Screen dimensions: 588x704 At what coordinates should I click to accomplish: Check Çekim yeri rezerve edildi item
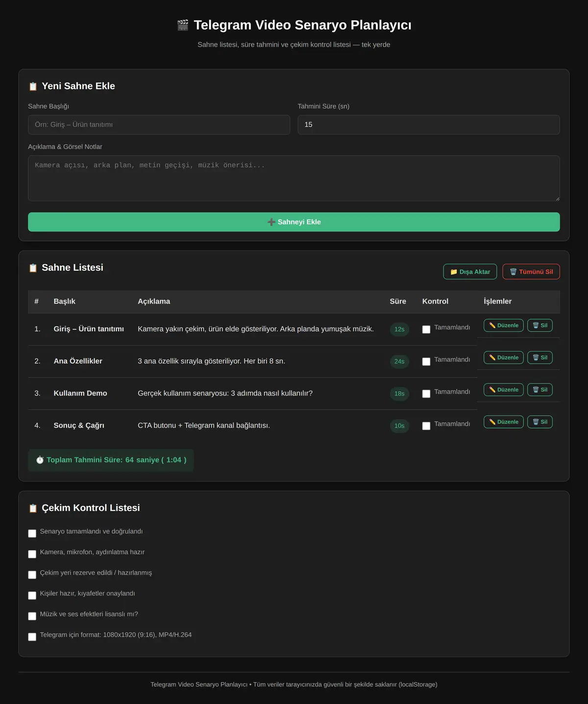tap(32, 575)
